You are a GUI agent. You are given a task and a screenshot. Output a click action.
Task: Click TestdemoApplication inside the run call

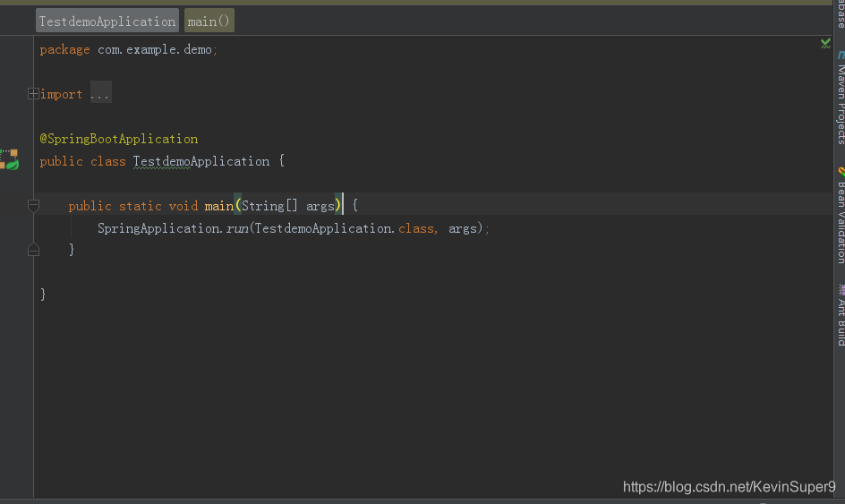click(323, 228)
